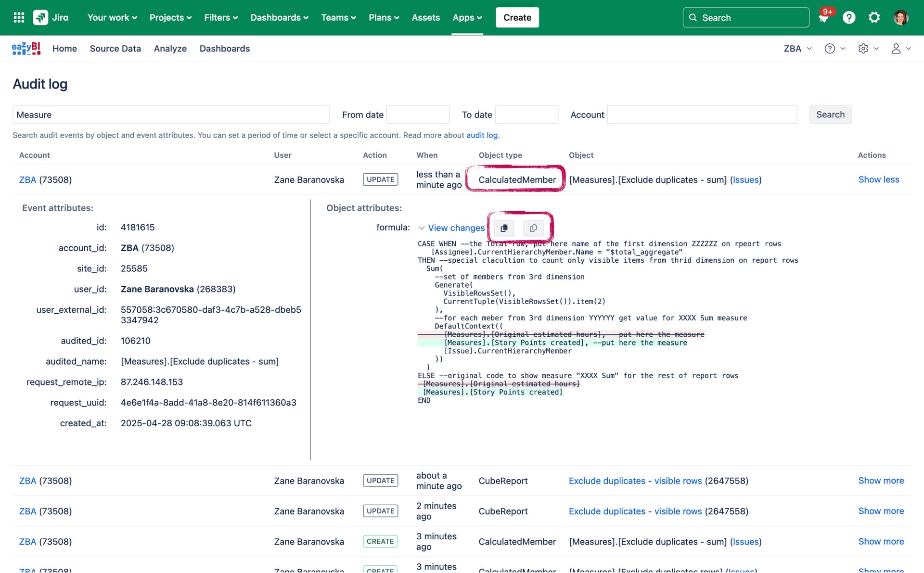The height and width of the screenshot is (573, 924).
Task: Select the request_remote_ip value 87.246.148.153
Action: (152, 382)
